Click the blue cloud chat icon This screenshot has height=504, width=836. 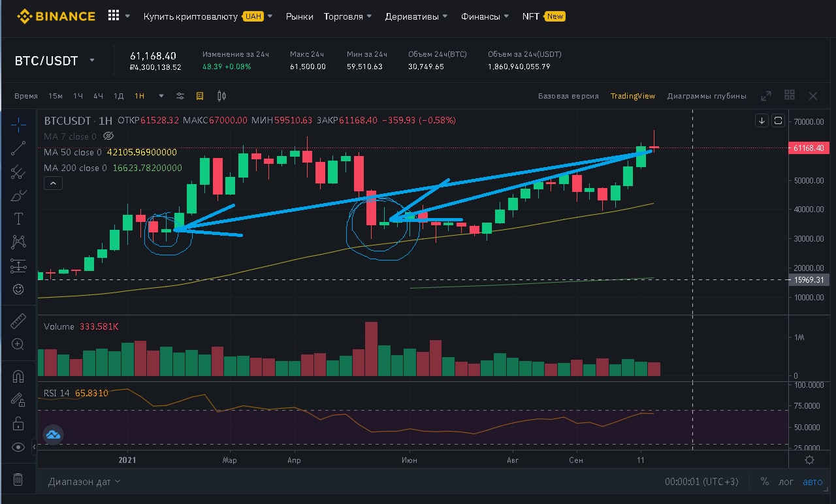tap(53, 434)
